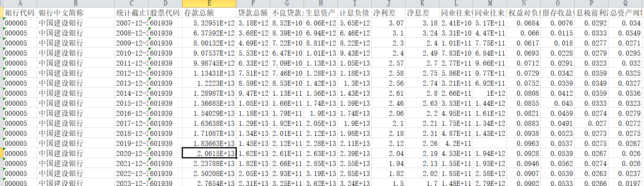The width and height of the screenshot is (644, 186).
Task: Click interbank value 5.86E+11
Action: coord(456,73)
